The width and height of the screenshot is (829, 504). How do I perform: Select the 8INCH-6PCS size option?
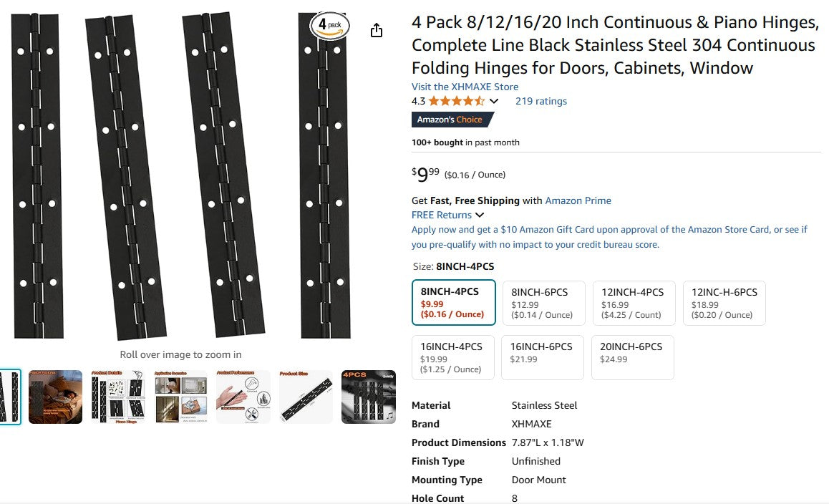543,302
